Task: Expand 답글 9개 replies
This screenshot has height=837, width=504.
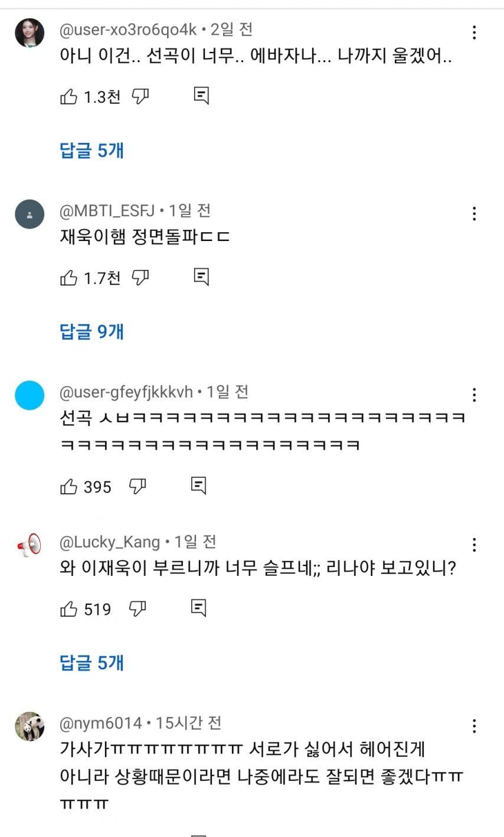Action: [x=92, y=331]
